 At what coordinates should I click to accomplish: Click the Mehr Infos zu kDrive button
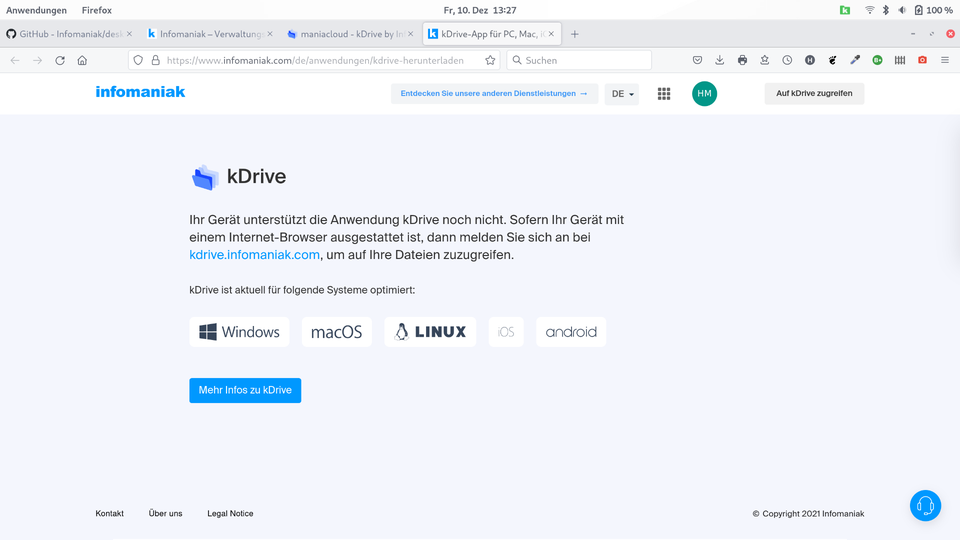pos(245,390)
